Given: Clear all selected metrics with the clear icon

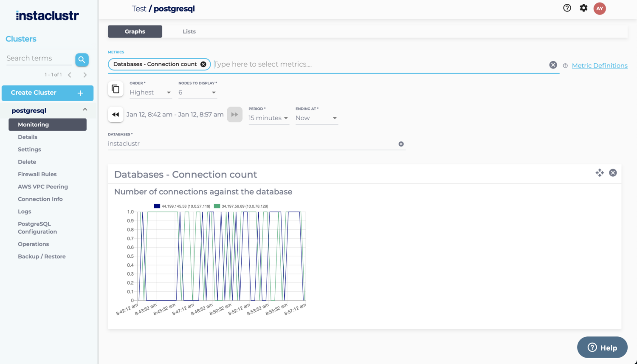Looking at the screenshot, I should (553, 65).
